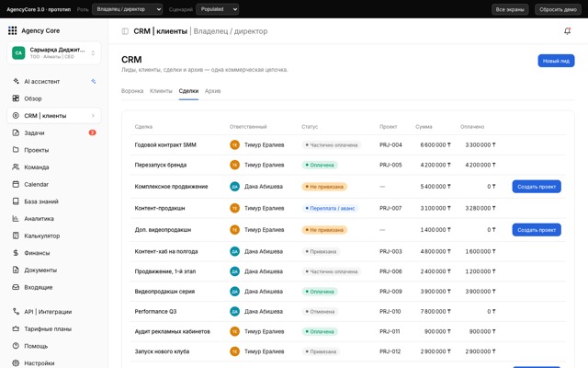Switch to the Архив tab
Screen dimensions: 588x368
click(212, 91)
